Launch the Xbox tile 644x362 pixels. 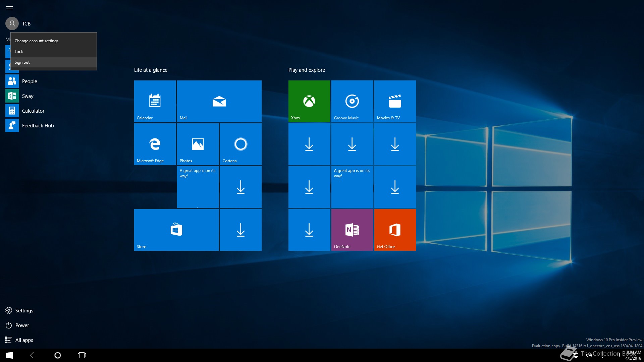[309, 101]
